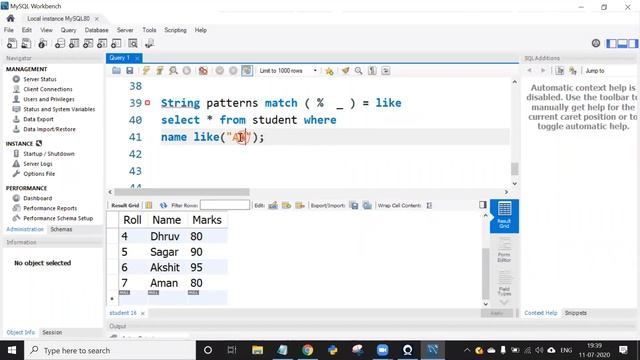Open the Query menu
The image size is (640, 360).
point(68,30)
